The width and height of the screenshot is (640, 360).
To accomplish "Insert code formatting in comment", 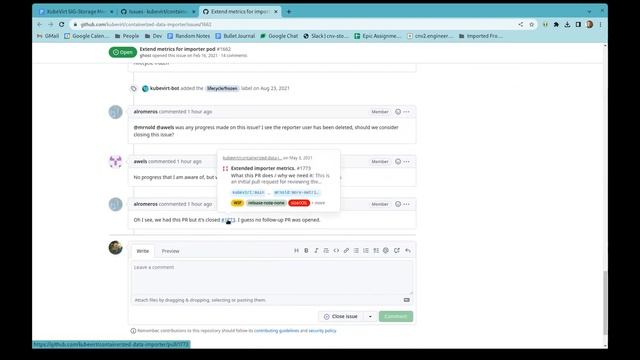I will point(336,251).
